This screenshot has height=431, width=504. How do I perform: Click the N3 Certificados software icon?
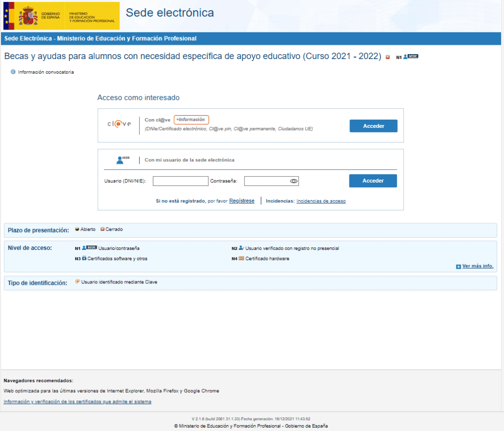[x=84, y=258]
